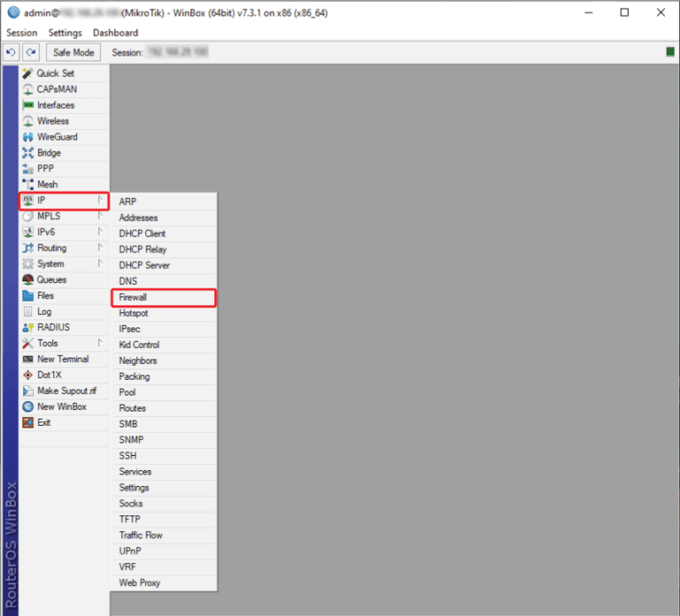Click the New Terminal icon

click(27, 359)
